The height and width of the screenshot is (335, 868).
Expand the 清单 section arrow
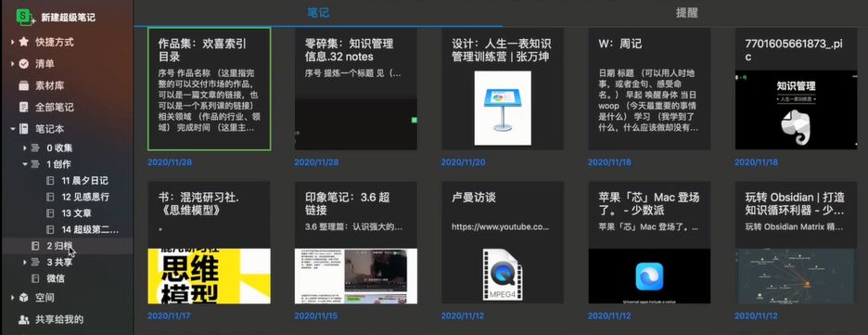[12, 64]
